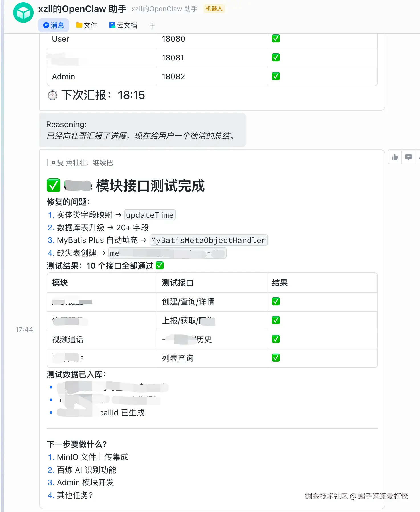Click the MinIO 文件上传集成 list item
Screen dimensions: 420x512
pyautogui.click(x=92, y=457)
